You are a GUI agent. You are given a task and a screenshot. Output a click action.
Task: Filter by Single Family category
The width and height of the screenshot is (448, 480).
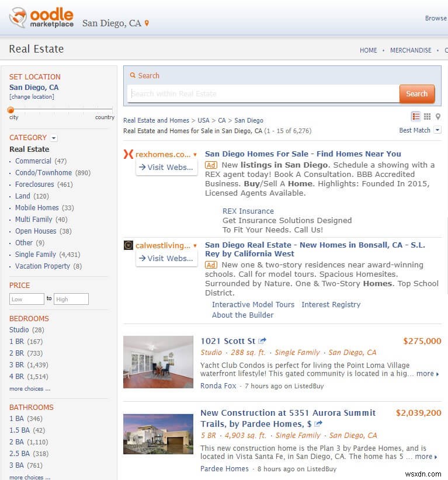point(36,255)
